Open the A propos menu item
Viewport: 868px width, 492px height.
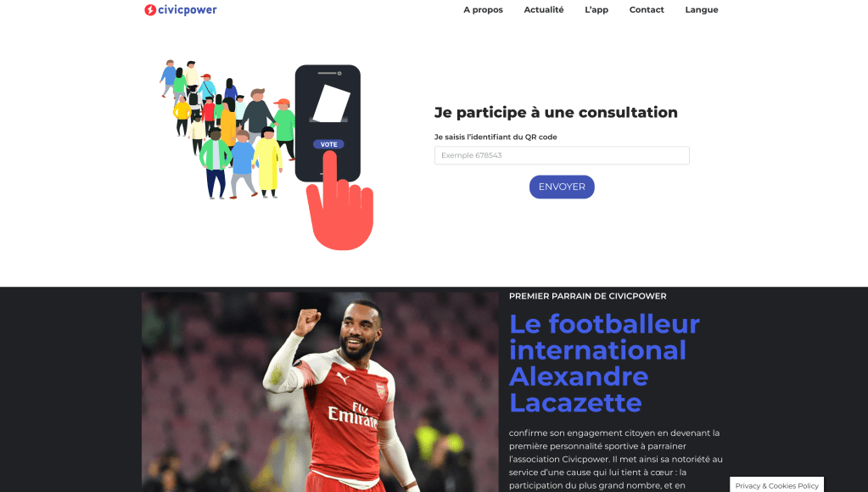(x=484, y=9)
